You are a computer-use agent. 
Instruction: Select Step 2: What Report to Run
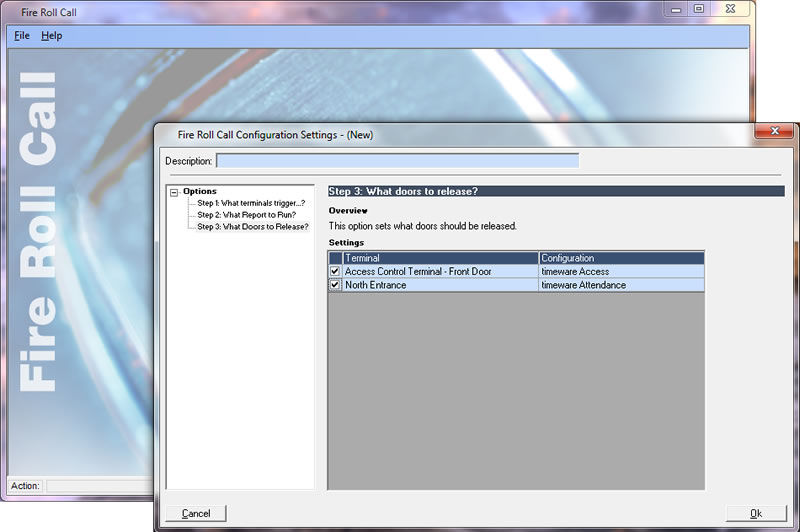click(x=246, y=215)
